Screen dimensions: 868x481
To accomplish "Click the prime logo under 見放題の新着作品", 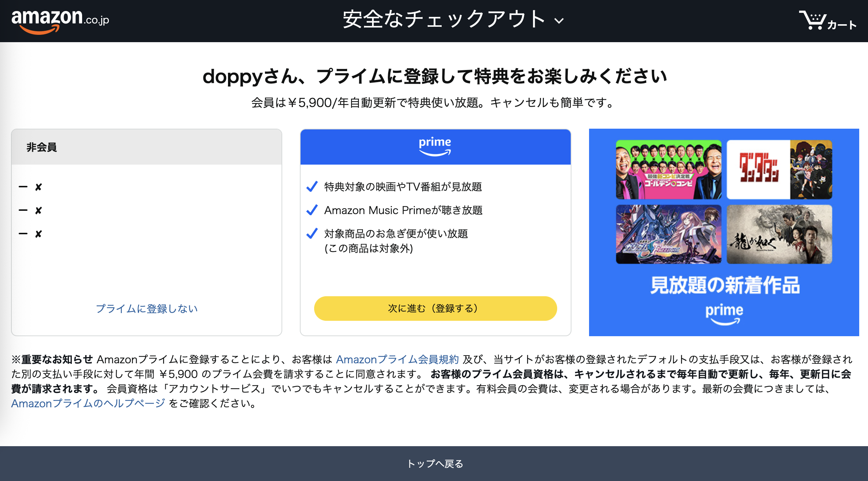I will click(x=724, y=314).
